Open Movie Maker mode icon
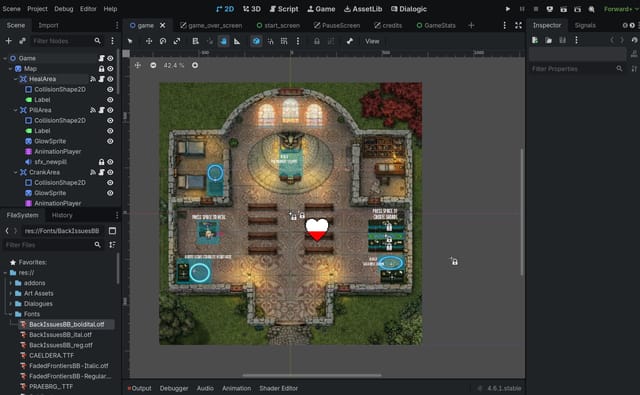 click(x=591, y=9)
